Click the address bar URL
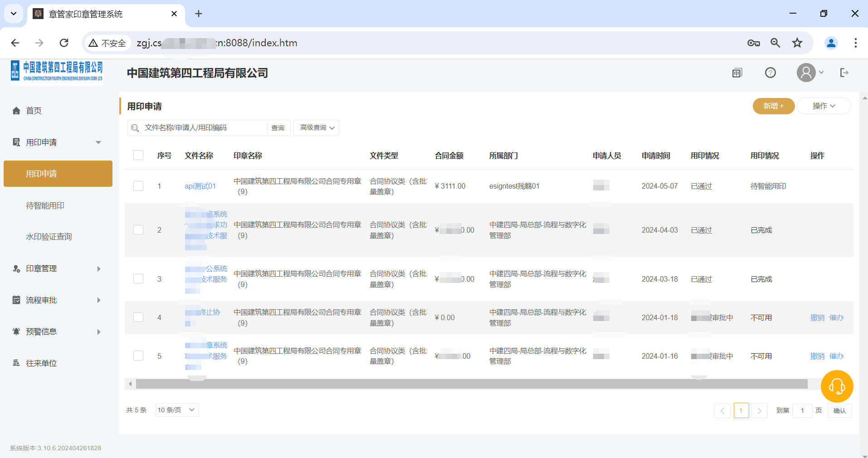 tap(217, 43)
